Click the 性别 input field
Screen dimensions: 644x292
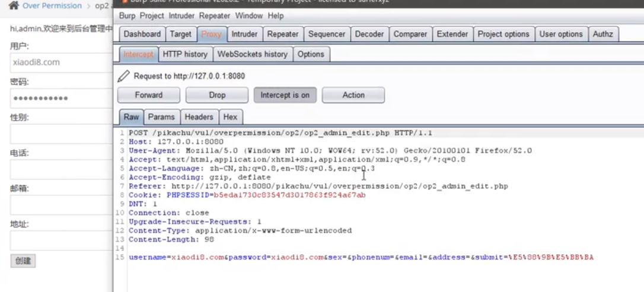coord(61,134)
